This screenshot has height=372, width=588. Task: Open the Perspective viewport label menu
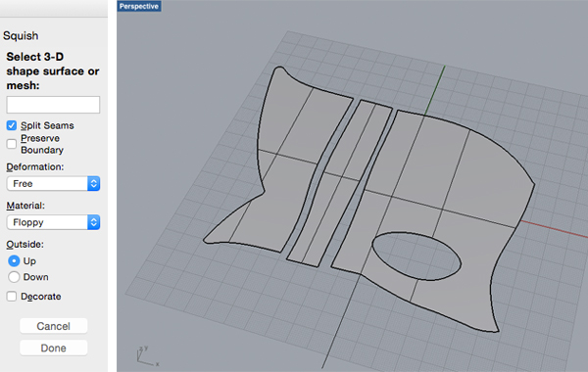139,7
